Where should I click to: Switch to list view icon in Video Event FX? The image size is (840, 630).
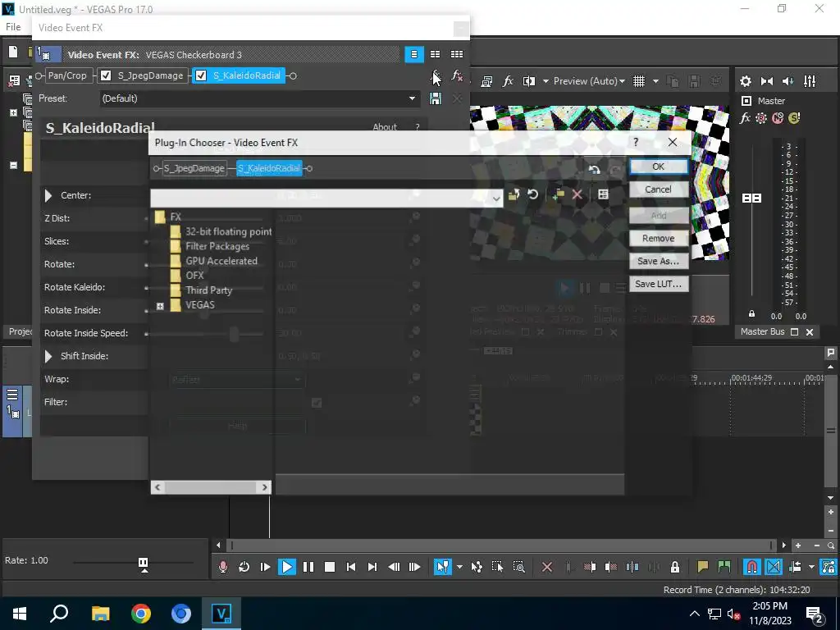414,54
